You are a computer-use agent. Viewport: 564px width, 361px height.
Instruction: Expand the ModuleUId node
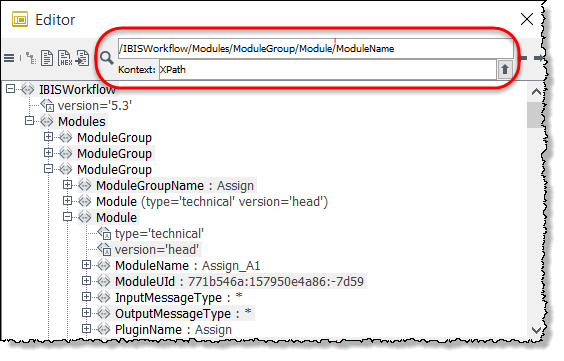point(86,281)
